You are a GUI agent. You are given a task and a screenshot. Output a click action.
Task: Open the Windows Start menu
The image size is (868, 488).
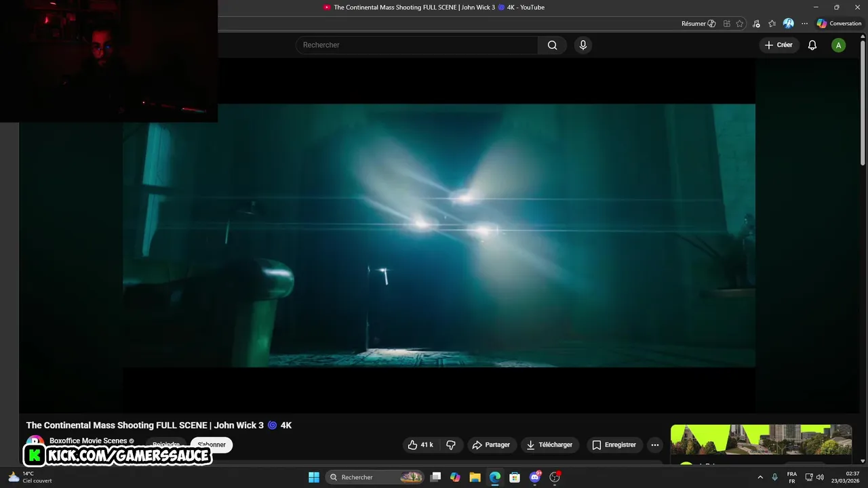pos(314,477)
